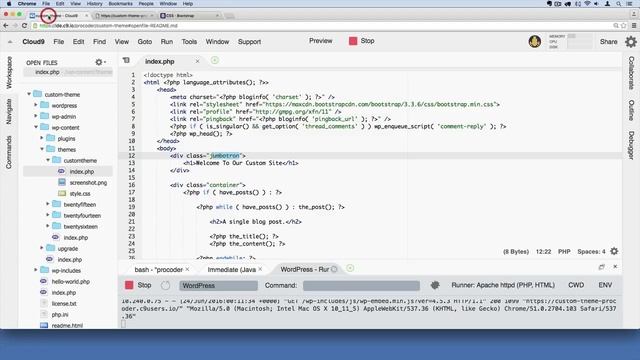Expand the wordpress folder

pyautogui.click(x=36, y=105)
